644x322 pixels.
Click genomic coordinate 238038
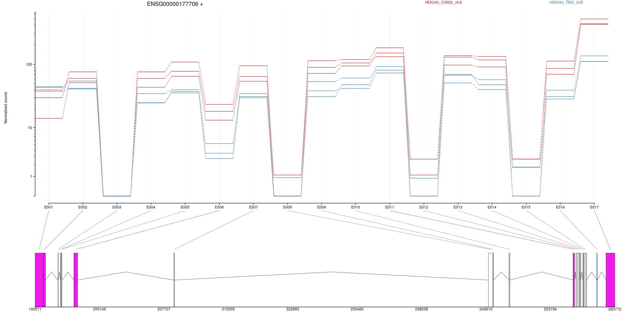click(x=422, y=309)
